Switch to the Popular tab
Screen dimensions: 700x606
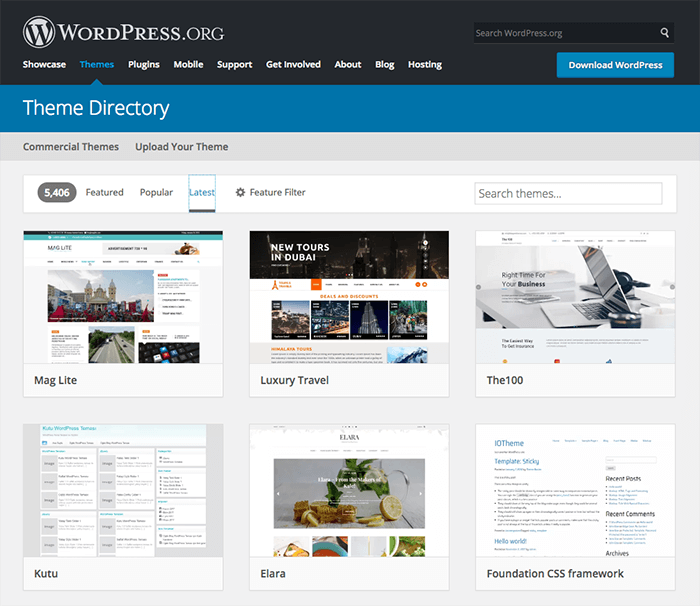pyautogui.click(x=156, y=192)
